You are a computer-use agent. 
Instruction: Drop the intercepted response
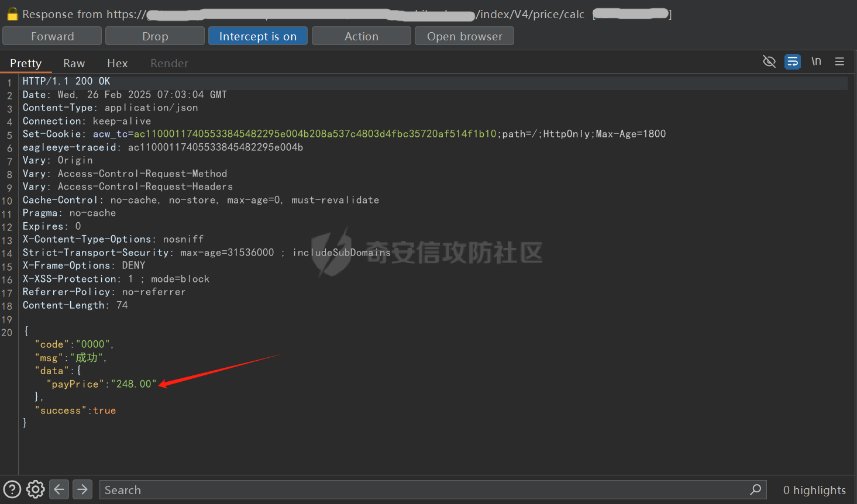click(x=155, y=36)
